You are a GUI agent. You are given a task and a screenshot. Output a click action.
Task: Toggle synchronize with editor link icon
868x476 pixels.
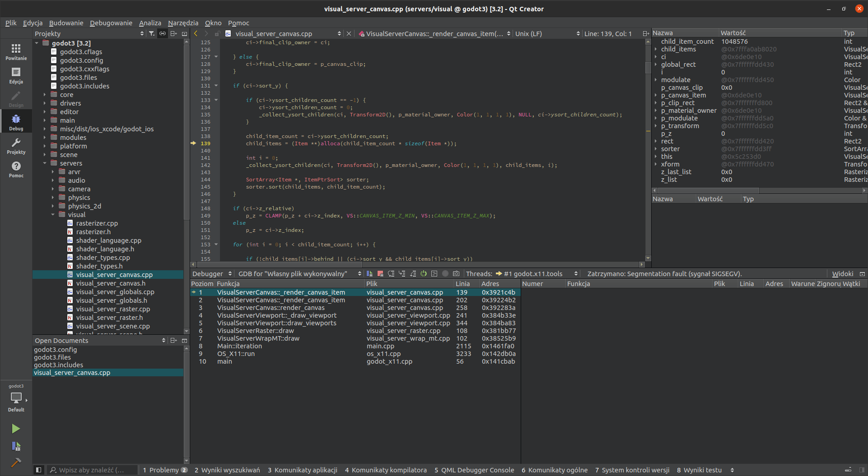tap(163, 33)
